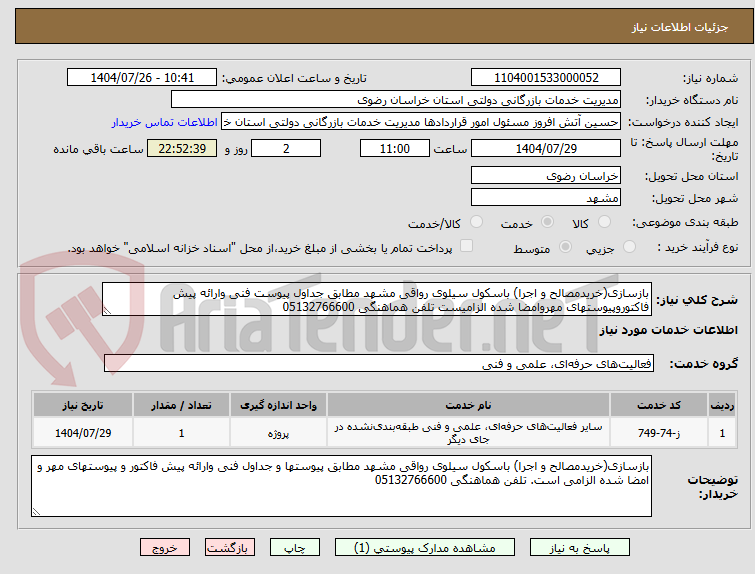Click the واحد اندازه گیری column header
Image resolution: width=755 pixels, height=574 pixels.
(x=278, y=405)
